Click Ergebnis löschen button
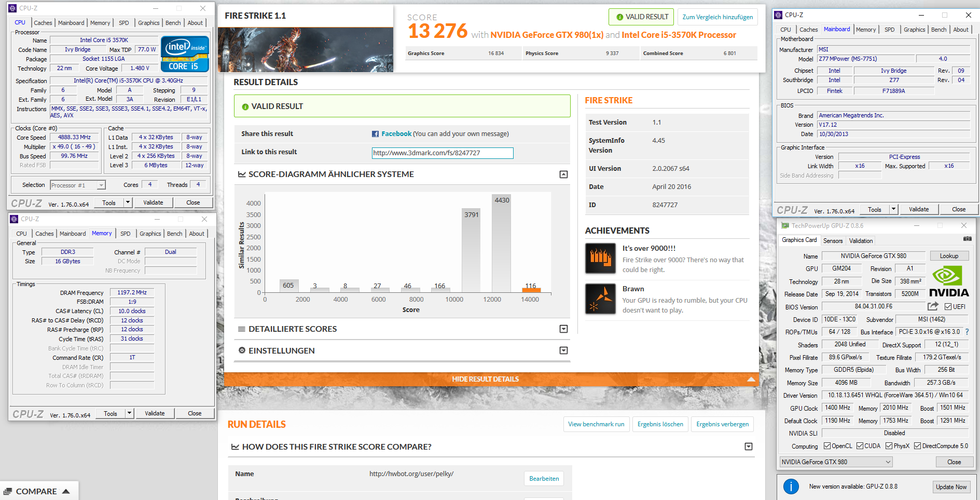The height and width of the screenshot is (500, 980). click(660, 424)
